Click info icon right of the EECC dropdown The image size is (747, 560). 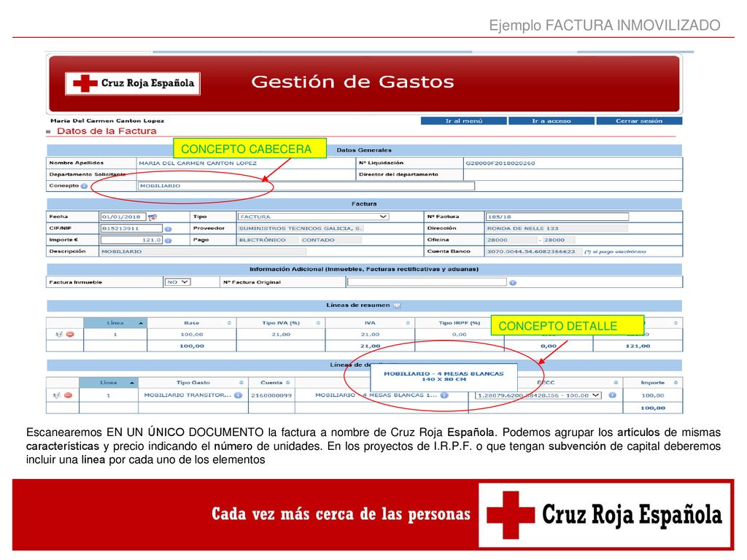612,395
